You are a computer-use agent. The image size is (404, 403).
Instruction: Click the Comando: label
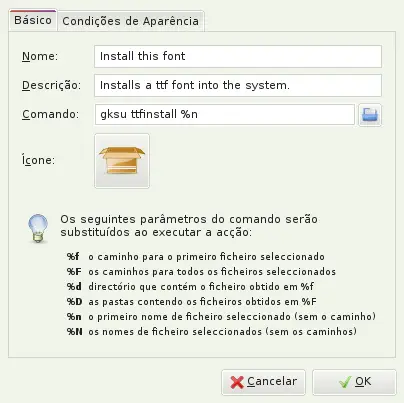(x=50, y=114)
